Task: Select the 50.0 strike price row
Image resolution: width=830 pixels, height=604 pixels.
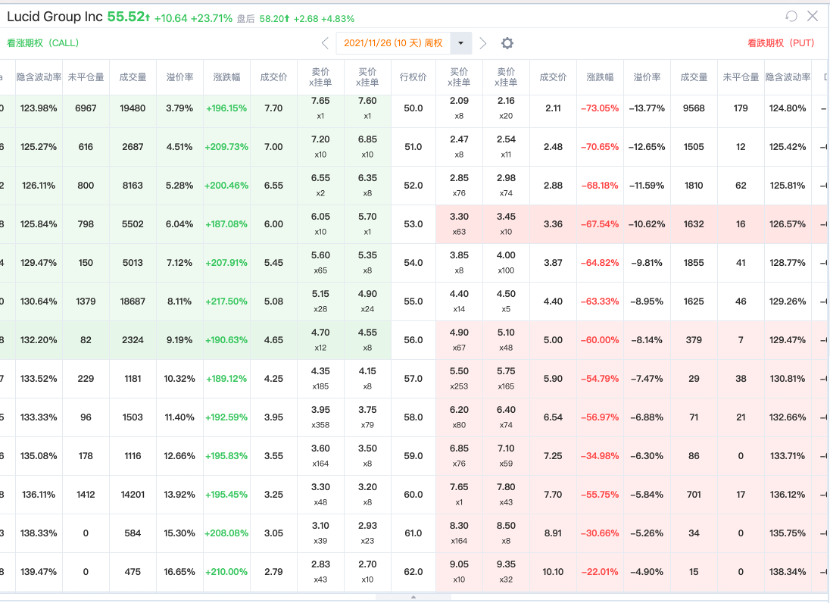Action: pyautogui.click(x=413, y=109)
